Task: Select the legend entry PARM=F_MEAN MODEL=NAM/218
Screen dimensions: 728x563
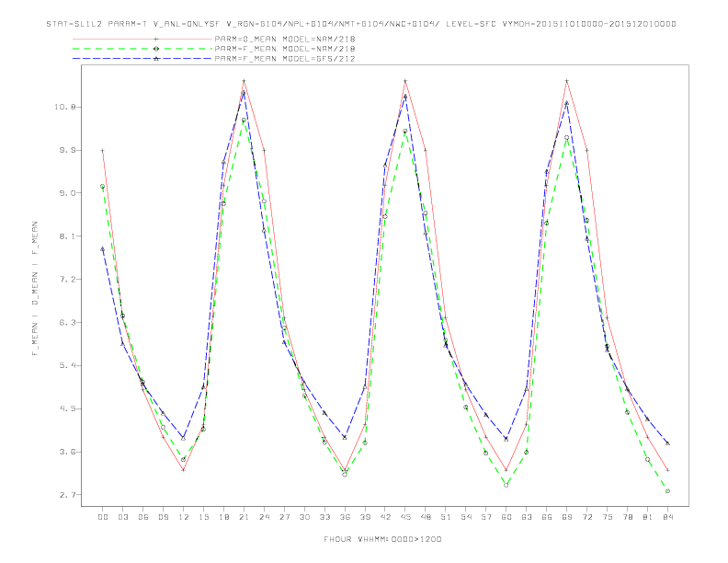Action: click(285, 49)
